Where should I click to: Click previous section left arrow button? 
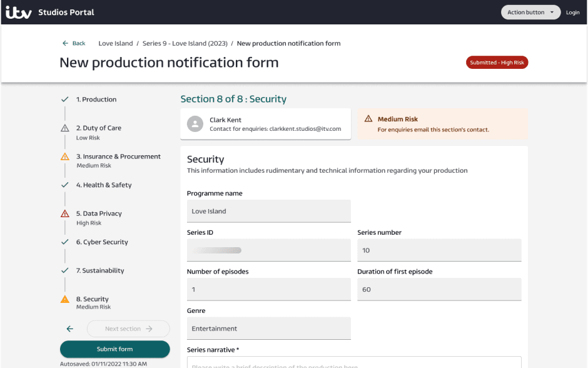click(70, 329)
